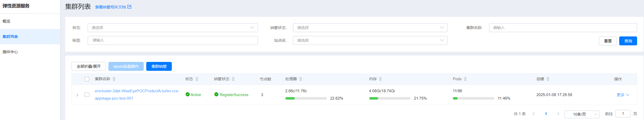This screenshot has height=120, width=644.
Task: Go to next page arrow
Action: click(x=558, y=114)
